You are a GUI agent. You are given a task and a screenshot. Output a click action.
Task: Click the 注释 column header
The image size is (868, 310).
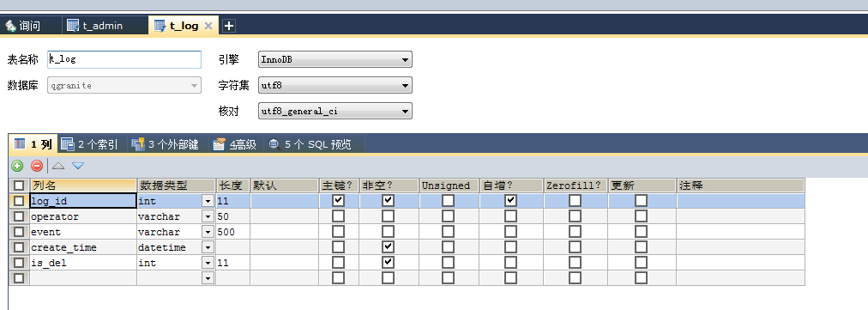point(741,185)
